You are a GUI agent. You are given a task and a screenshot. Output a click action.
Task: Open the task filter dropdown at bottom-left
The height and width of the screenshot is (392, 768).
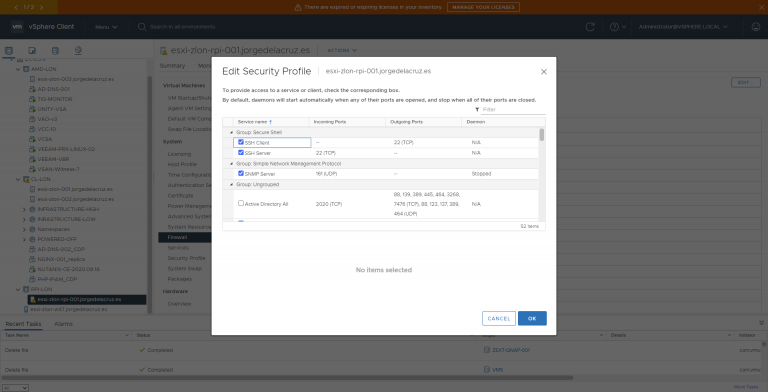tap(15, 388)
